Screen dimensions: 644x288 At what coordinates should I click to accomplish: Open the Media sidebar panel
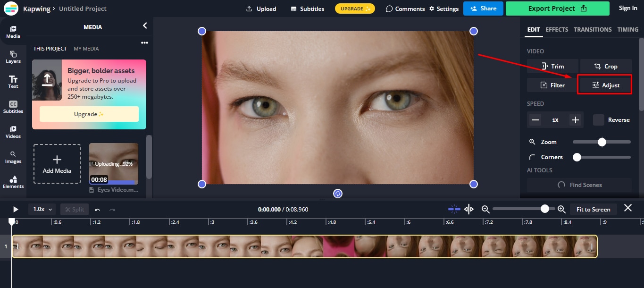13,32
